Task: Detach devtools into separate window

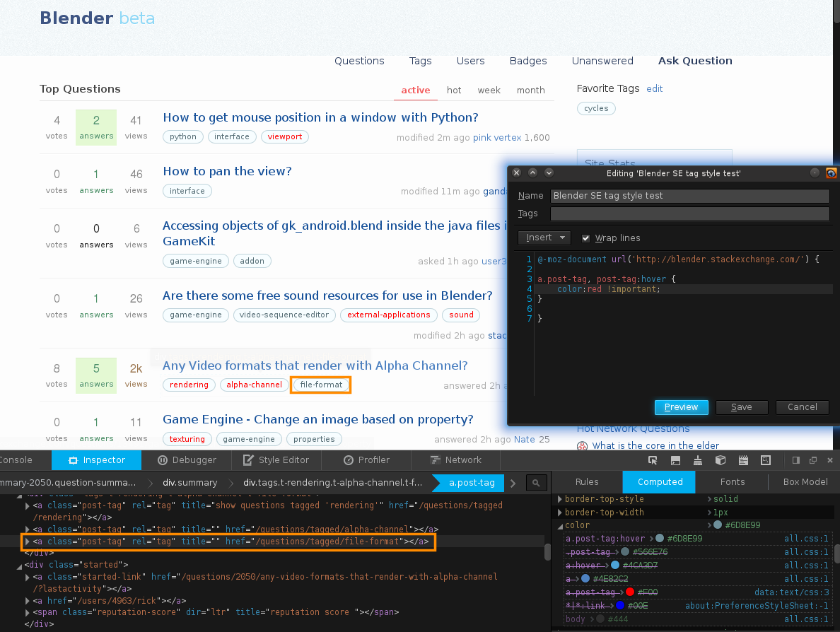Action: pos(812,460)
